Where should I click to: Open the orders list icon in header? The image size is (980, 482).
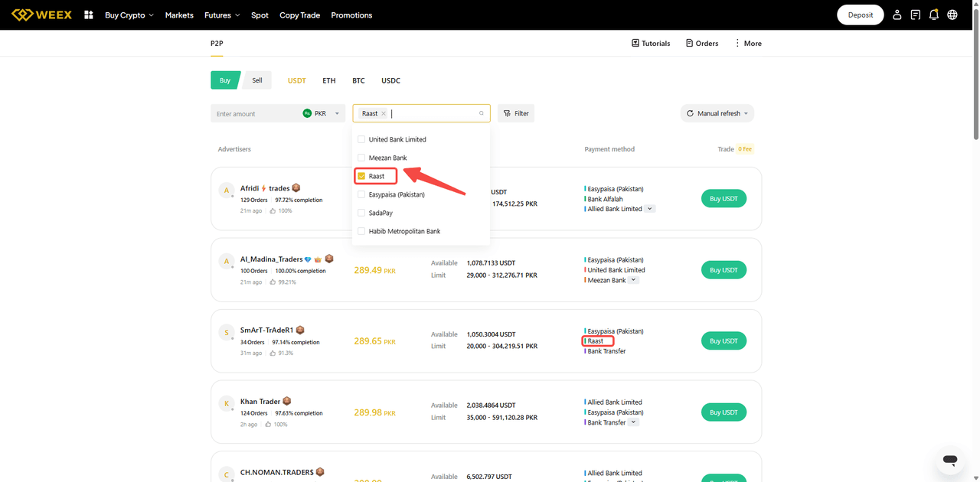point(916,15)
